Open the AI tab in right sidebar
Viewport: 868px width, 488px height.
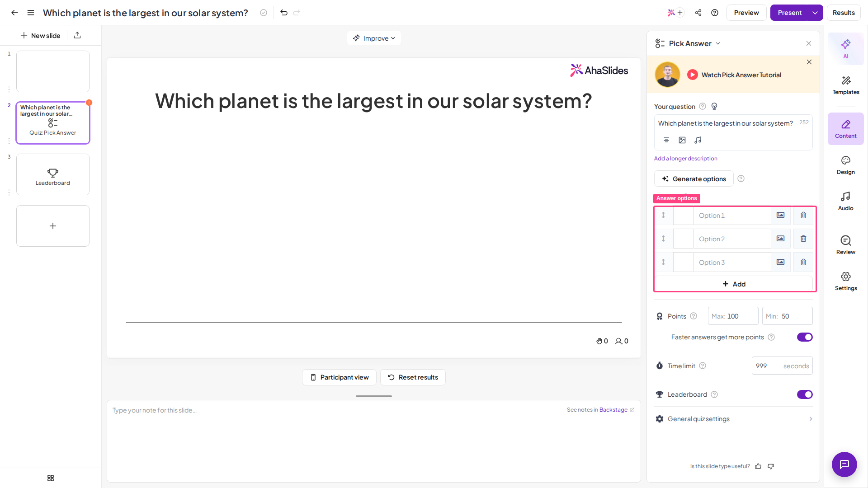845,49
